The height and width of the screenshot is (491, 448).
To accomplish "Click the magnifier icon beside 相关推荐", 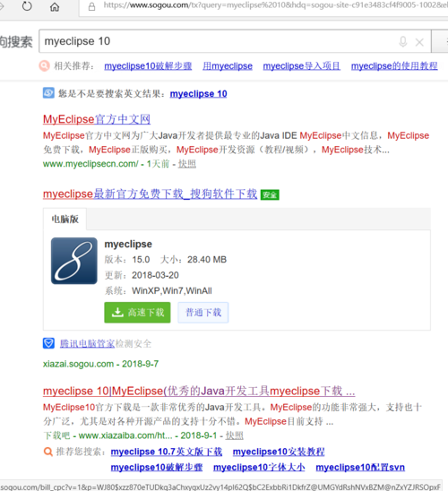I will 44,65.
